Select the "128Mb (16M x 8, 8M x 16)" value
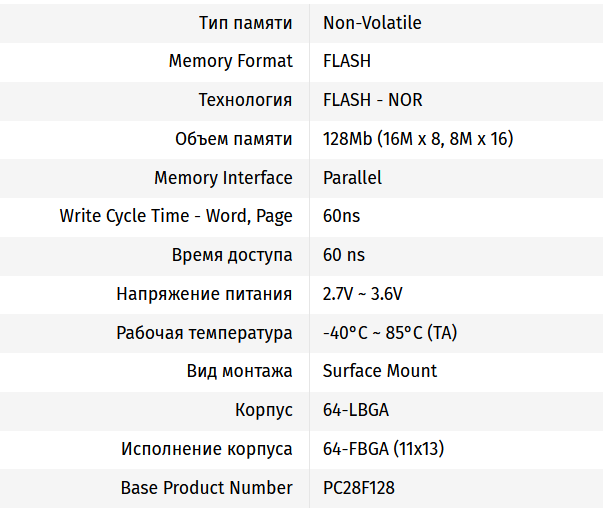603x514 pixels. click(x=418, y=139)
